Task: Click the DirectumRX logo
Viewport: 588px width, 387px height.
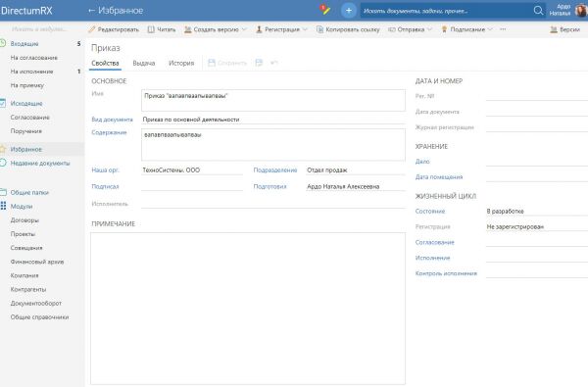Action: 26,11
